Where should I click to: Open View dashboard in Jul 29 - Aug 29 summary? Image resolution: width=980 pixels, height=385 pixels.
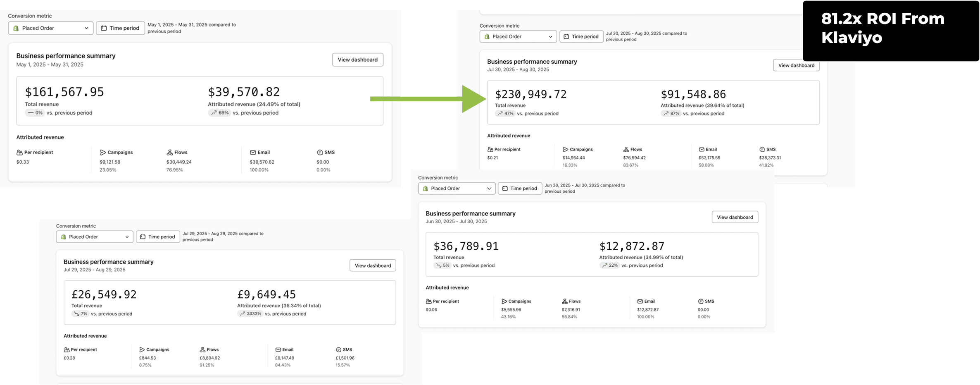coord(373,265)
